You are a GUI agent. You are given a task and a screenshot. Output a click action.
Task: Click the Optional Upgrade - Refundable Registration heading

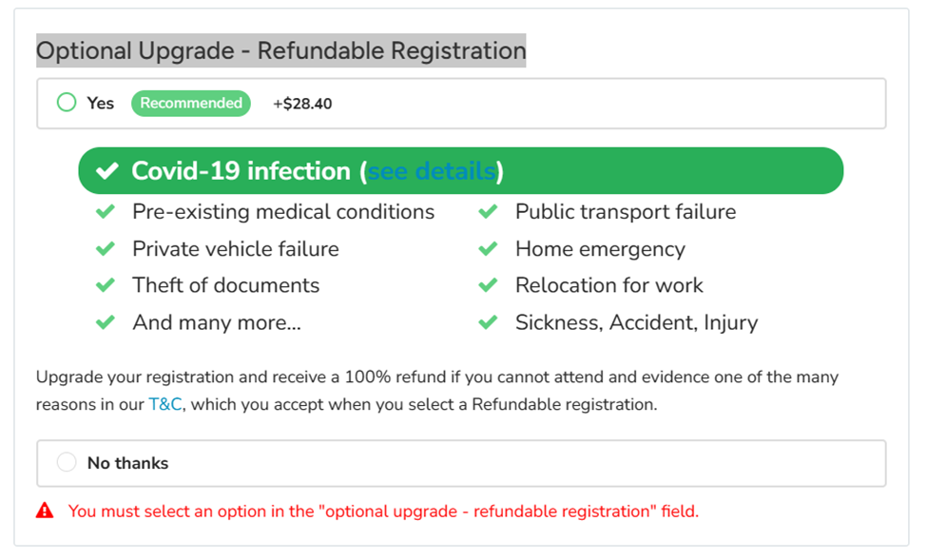280,50
